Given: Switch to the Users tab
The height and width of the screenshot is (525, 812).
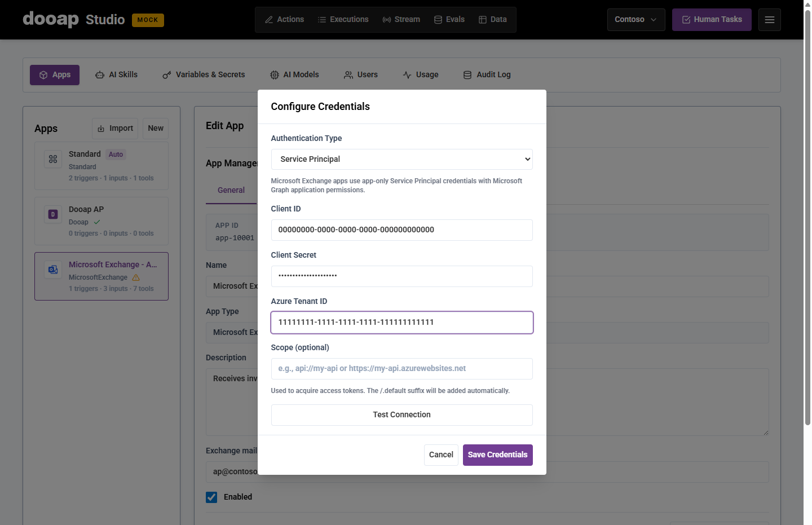Looking at the screenshot, I should [x=361, y=75].
